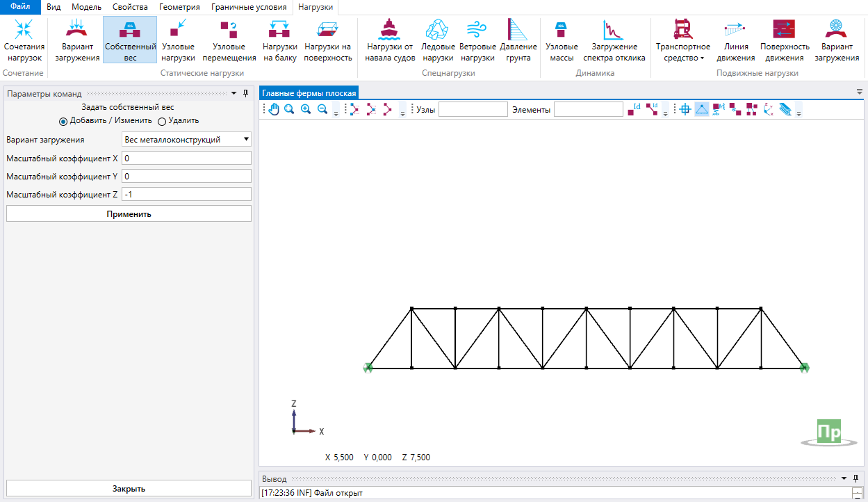Show node Id numbers with the node Id icon
Viewport: 868px width, 502px height.
pos(634,109)
